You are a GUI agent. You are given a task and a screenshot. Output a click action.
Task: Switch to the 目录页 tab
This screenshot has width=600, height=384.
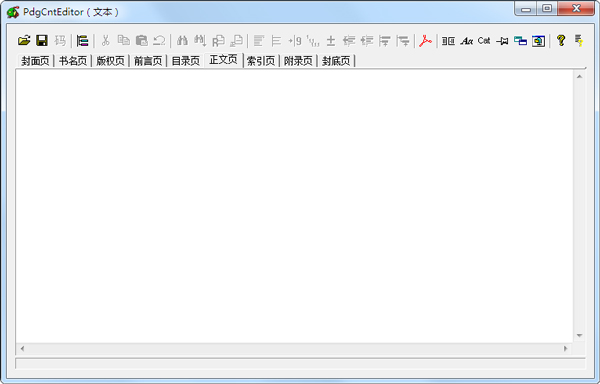coord(186,61)
